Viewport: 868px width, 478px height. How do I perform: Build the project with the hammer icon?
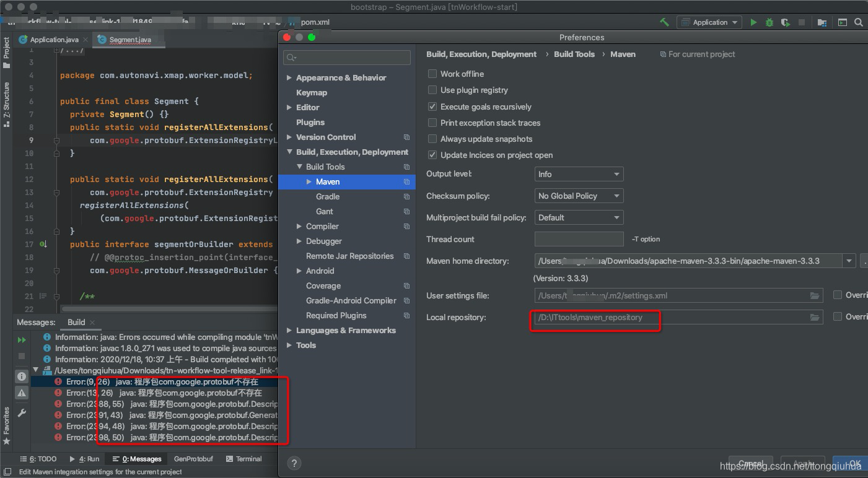click(x=664, y=22)
